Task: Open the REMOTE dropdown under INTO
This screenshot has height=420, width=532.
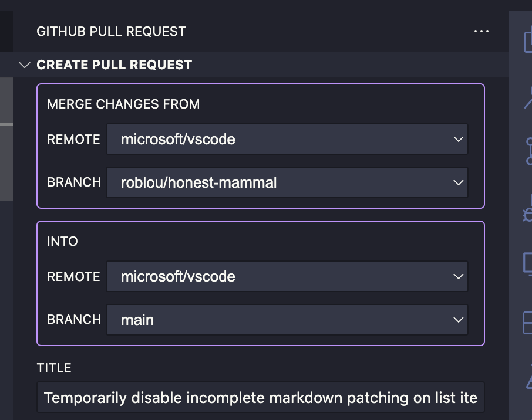Action: [x=287, y=276]
